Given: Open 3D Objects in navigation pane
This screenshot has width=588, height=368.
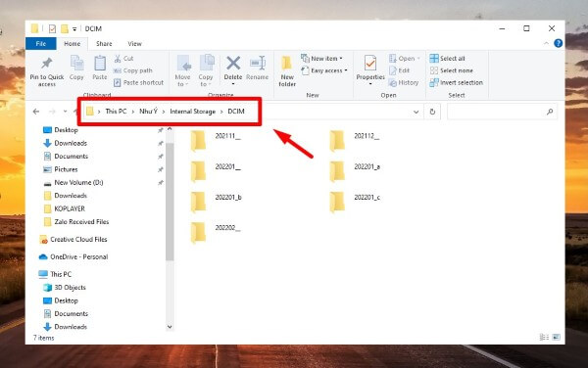Looking at the screenshot, I should pyautogui.click(x=70, y=287).
